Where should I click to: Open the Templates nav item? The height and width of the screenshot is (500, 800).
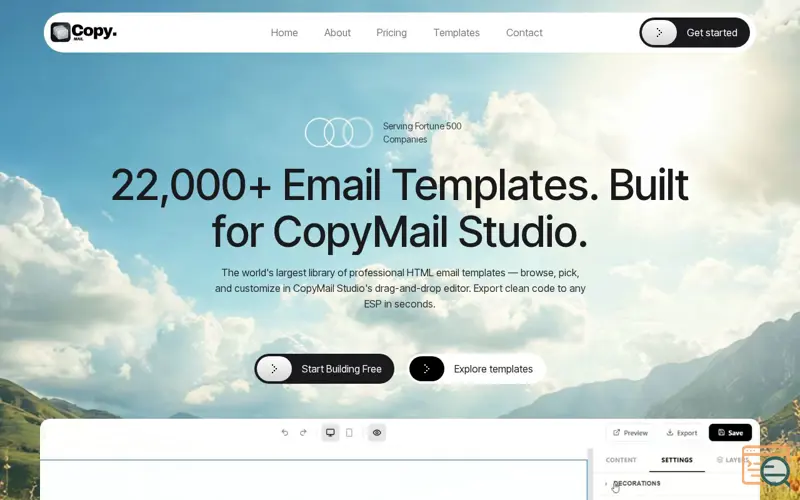point(457,33)
